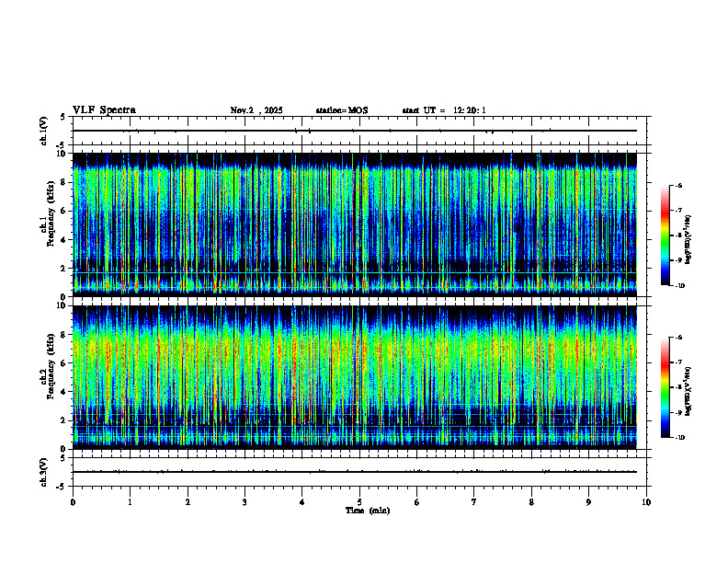Select the "start UT = 12:20: 1" text
The width and height of the screenshot is (728, 563).
(x=444, y=110)
